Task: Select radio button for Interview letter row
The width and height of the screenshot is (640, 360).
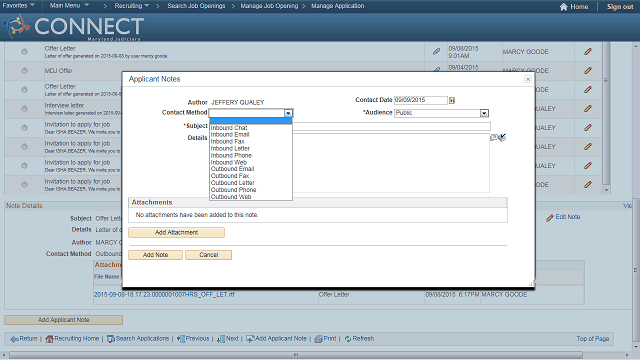Action: pyautogui.click(x=24, y=109)
